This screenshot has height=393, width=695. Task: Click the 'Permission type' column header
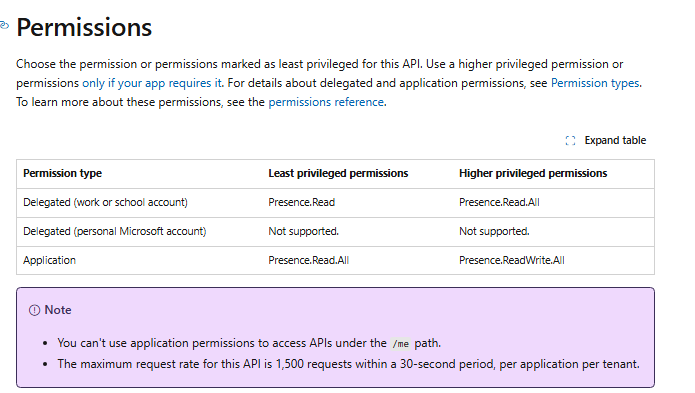tap(62, 173)
